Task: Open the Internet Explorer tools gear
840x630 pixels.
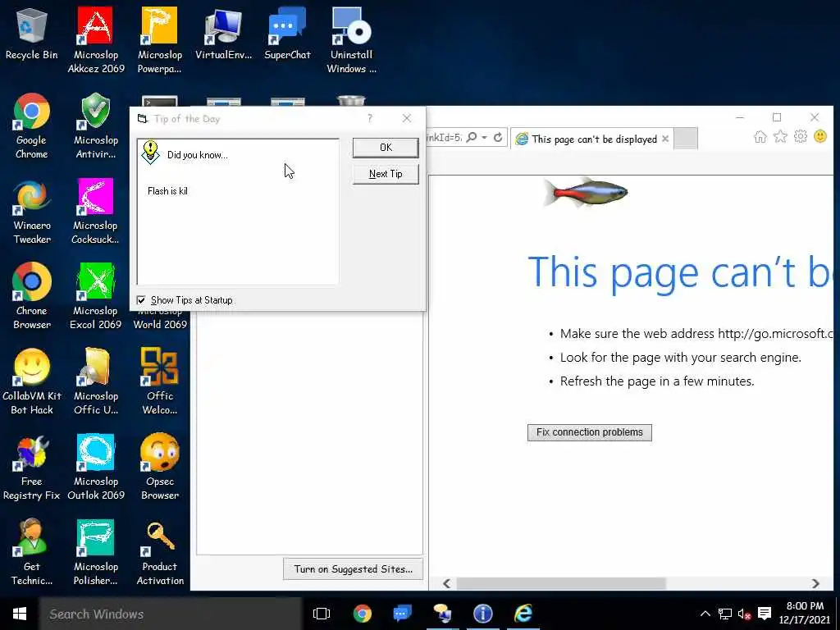Action: [x=801, y=137]
